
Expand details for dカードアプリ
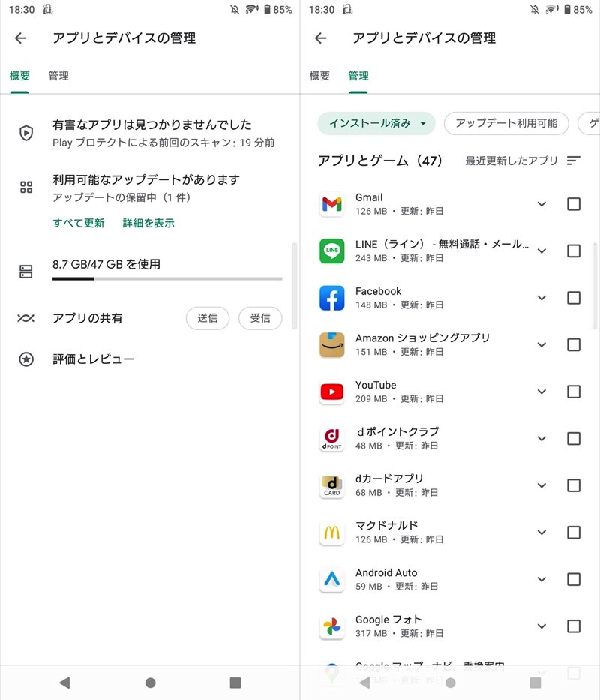[541, 485]
